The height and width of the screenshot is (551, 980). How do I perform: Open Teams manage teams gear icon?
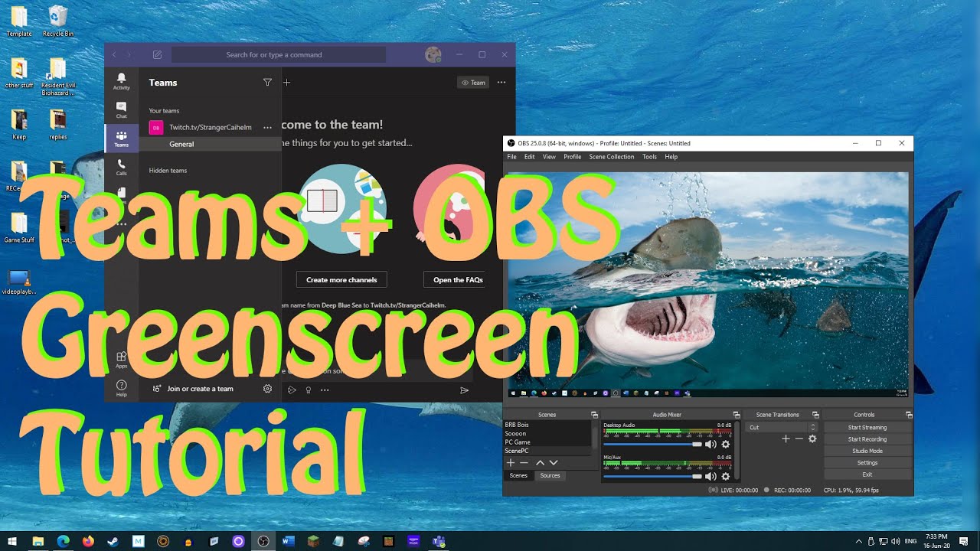(267, 389)
